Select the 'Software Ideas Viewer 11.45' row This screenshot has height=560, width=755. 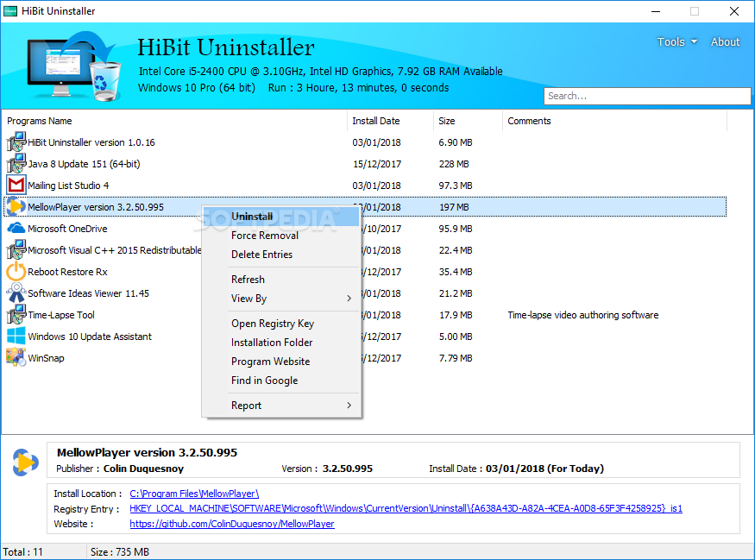(x=365, y=293)
